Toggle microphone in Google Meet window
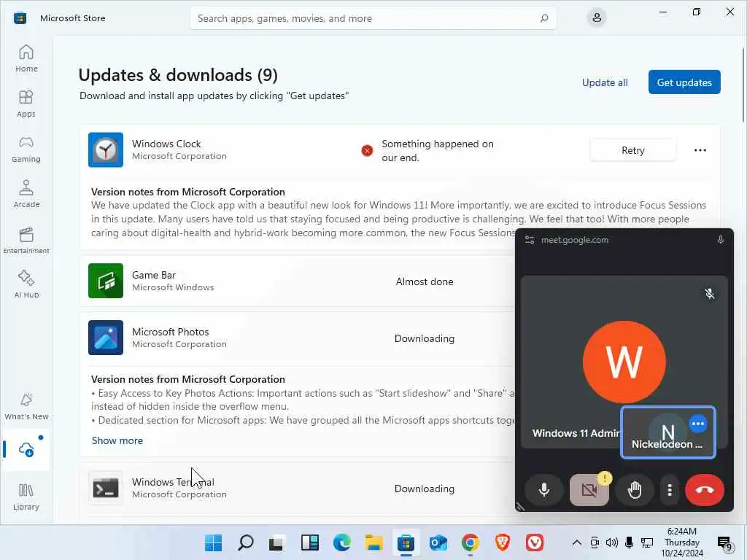 click(x=544, y=489)
